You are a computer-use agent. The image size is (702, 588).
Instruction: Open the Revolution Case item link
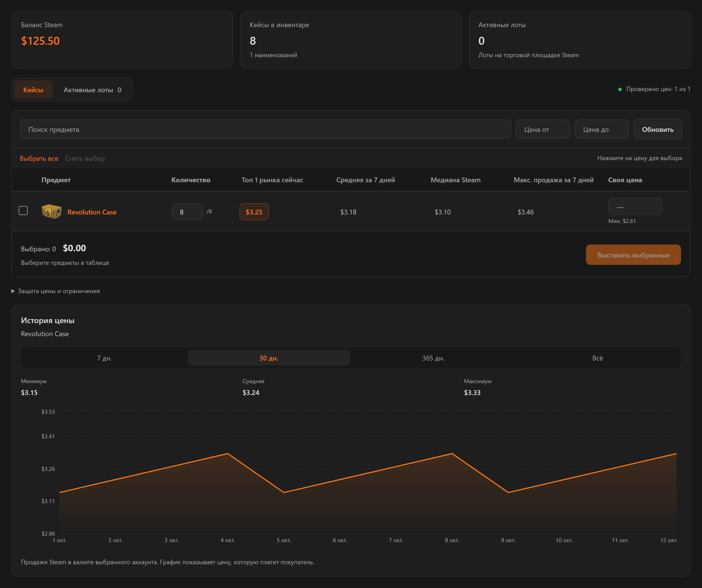[x=92, y=212]
